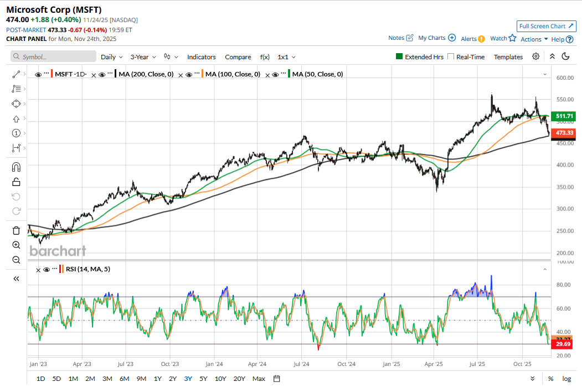Viewport: 582px width, 392px height.
Task: Zoom in using the magnifier plus icon
Action: (x=16, y=245)
